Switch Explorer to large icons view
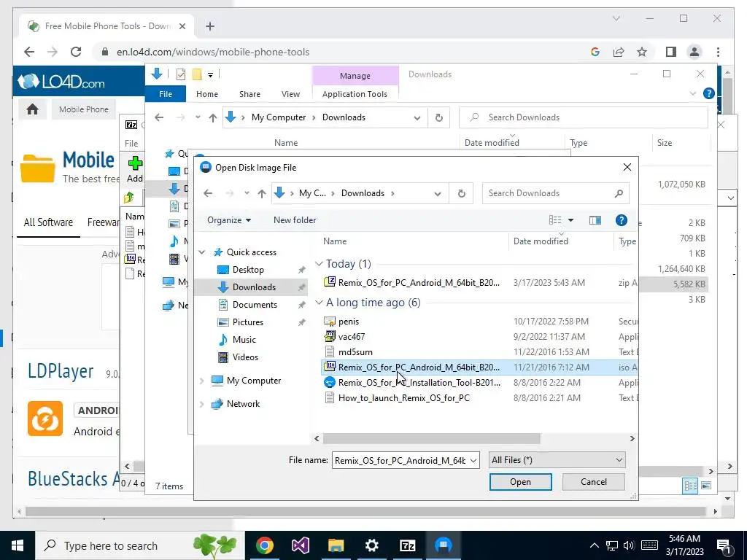 [x=706, y=486]
